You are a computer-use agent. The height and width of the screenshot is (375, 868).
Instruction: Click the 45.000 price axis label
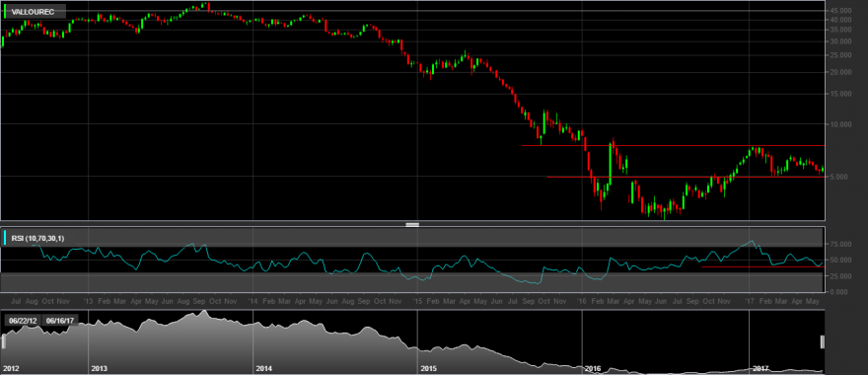[839, 11]
